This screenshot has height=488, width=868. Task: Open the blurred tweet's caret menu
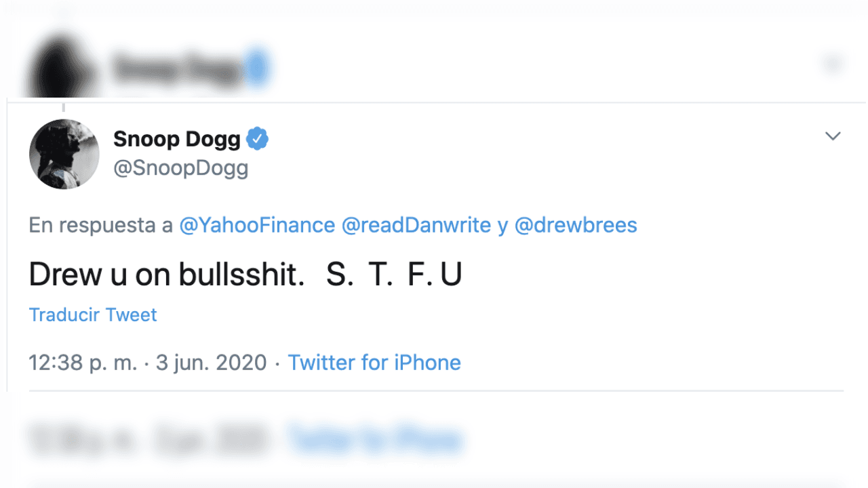tap(833, 63)
